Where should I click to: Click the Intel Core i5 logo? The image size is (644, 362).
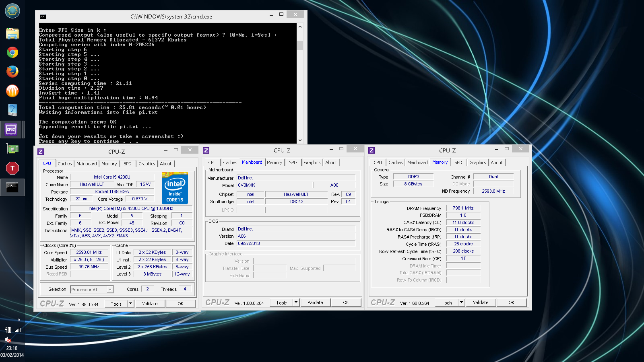pyautogui.click(x=175, y=188)
